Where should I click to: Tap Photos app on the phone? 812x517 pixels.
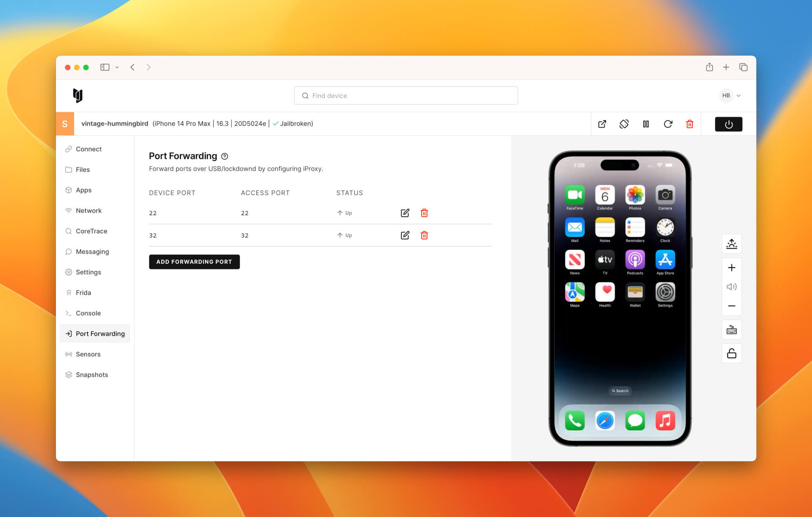click(635, 195)
